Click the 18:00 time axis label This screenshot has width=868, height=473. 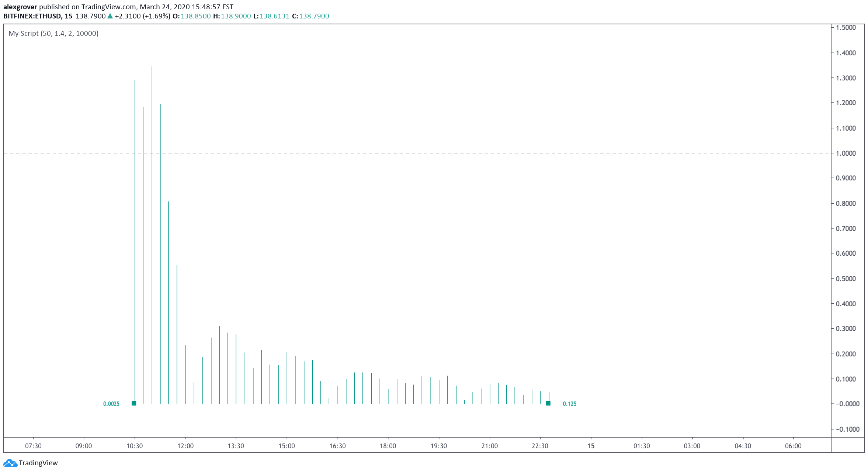(388, 446)
